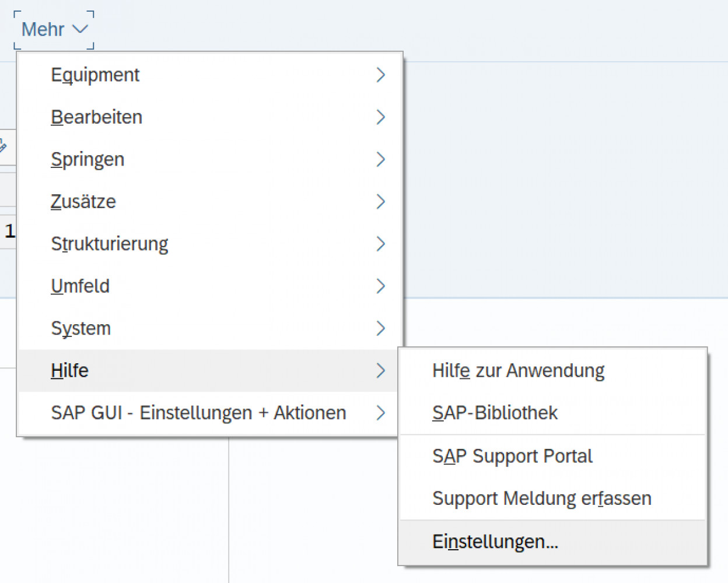Expand the Equipment submenu chevron
This screenshot has height=583, width=728.
coord(381,75)
